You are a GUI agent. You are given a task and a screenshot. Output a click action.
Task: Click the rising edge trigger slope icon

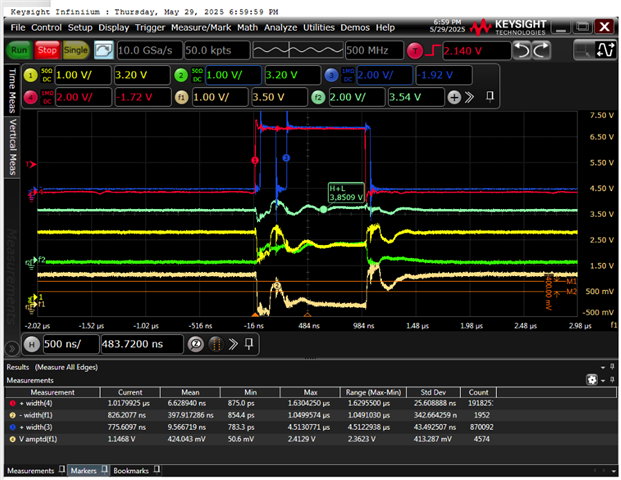[434, 51]
